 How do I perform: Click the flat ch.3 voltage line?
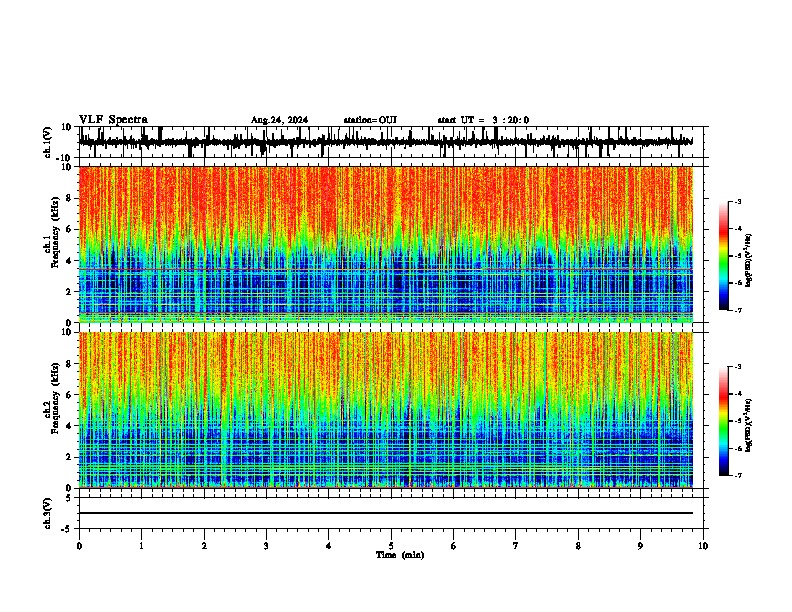(386, 513)
